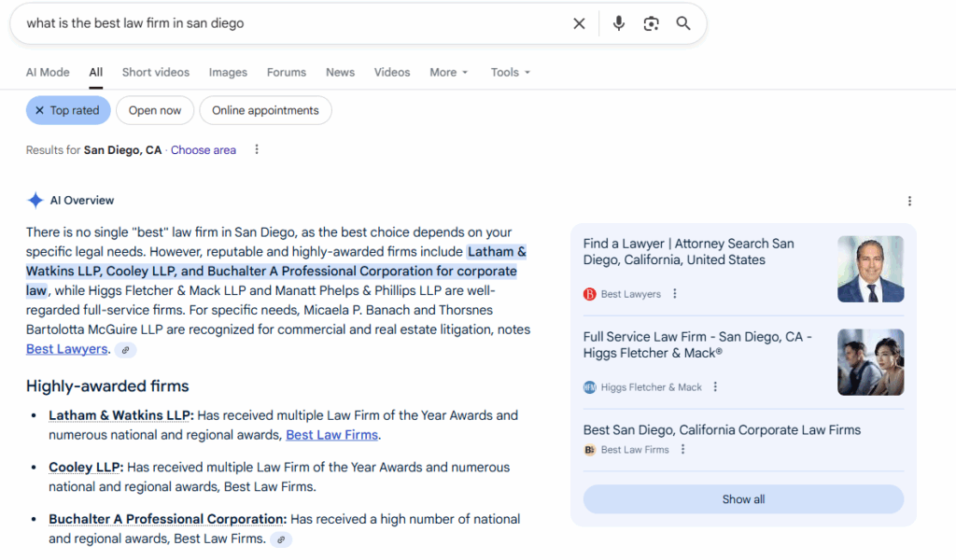Screen dimensions: 956x560
Task: Click the Choose area link
Action: pos(203,149)
